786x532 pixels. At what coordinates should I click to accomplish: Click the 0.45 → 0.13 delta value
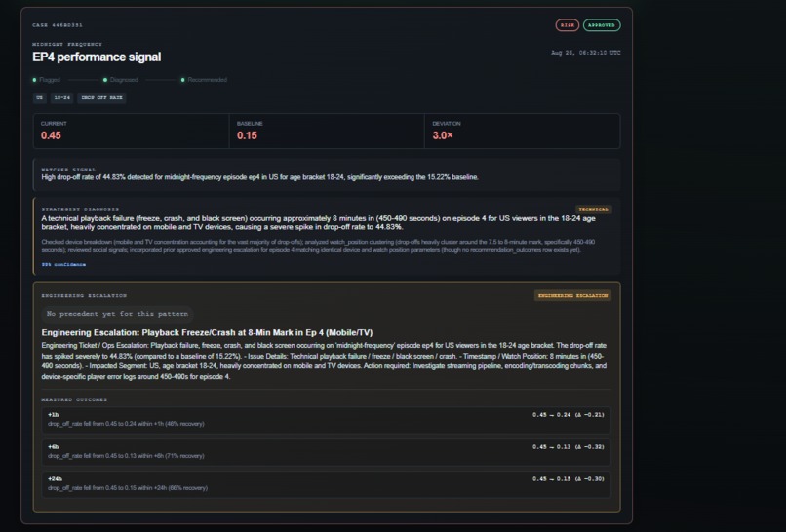[569, 447]
